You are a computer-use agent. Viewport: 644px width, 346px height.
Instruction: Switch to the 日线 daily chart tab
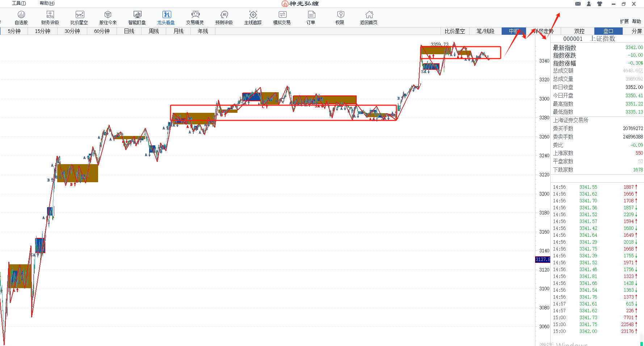tap(129, 31)
